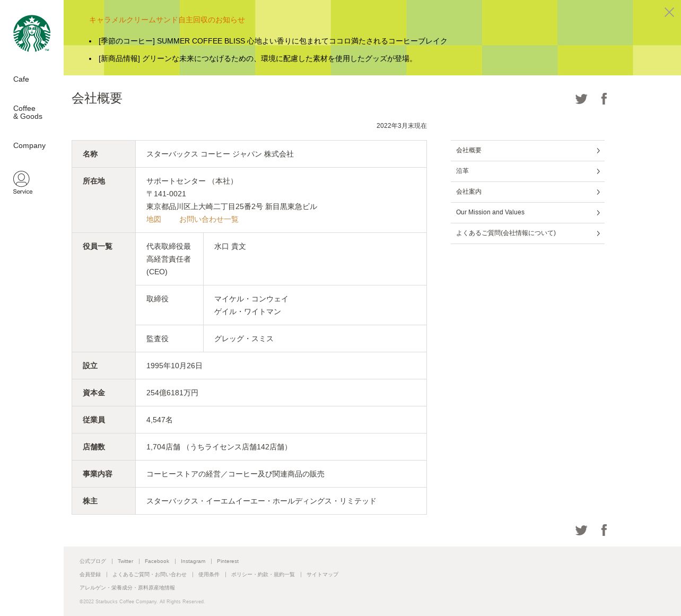Open サイトマップ footer link
681x616 pixels.
pyautogui.click(x=322, y=575)
